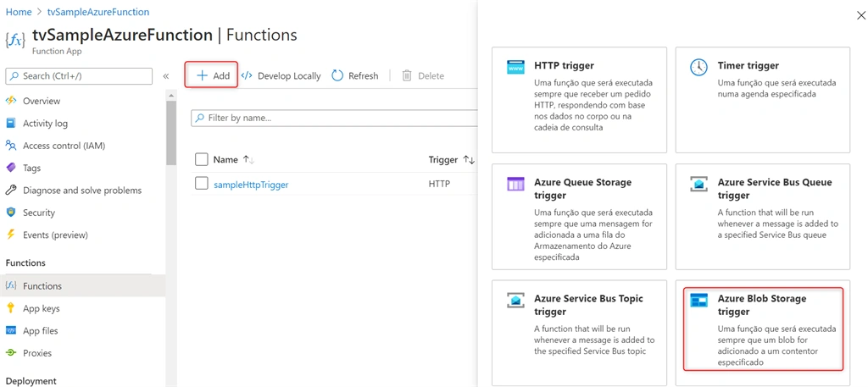This screenshot has width=868, height=387.
Task: Click the Overview lightning icon in sidebar
Action: [11, 101]
